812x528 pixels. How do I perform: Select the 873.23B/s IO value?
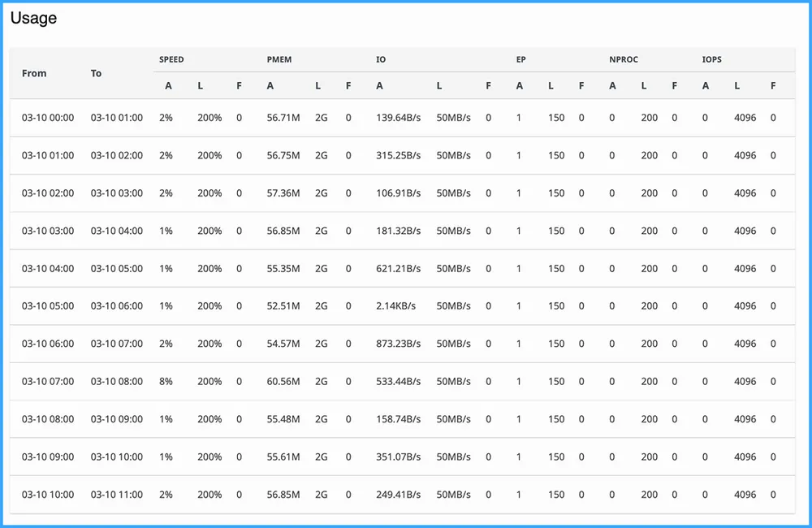click(x=398, y=344)
